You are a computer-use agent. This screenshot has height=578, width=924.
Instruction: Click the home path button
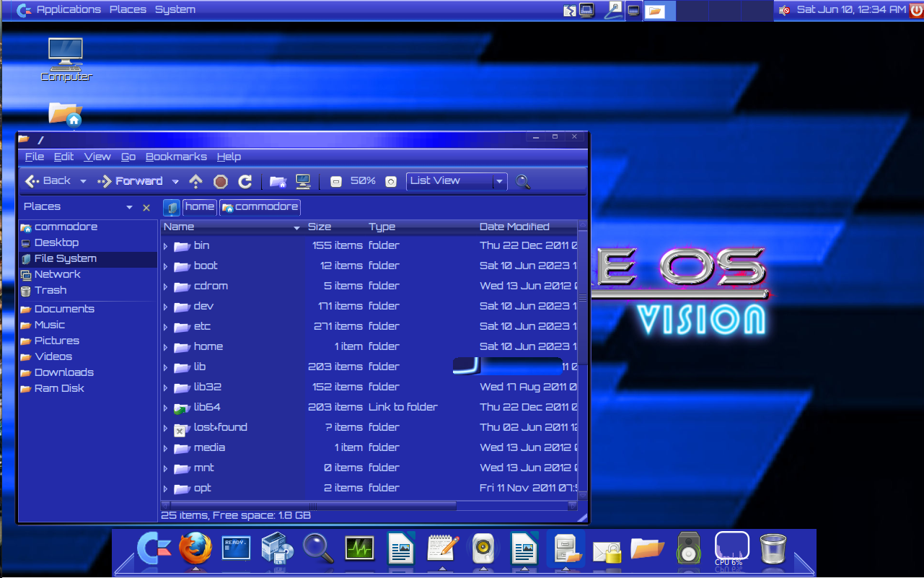pos(200,207)
